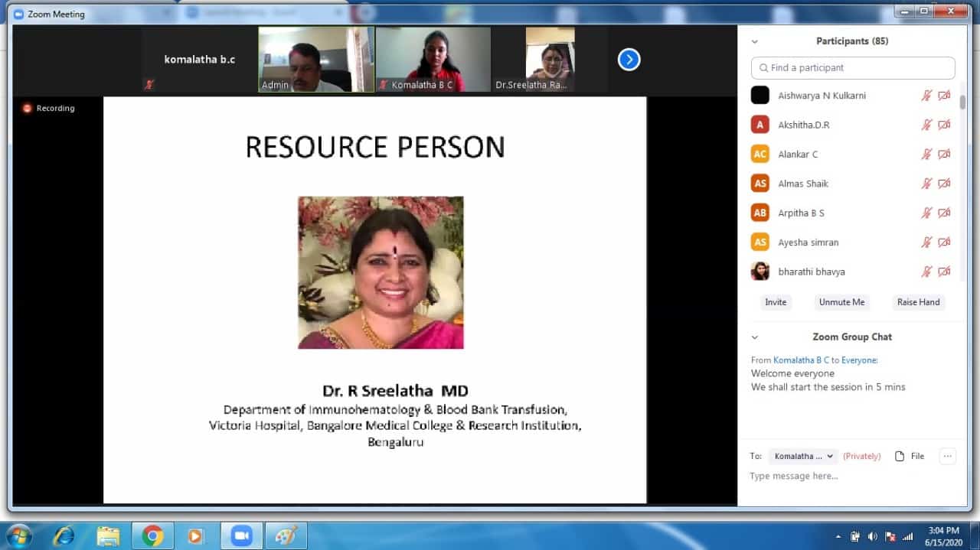Toggle bharathi bhavya microphone icon
This screenshot has height=550, width=980.
926,272
